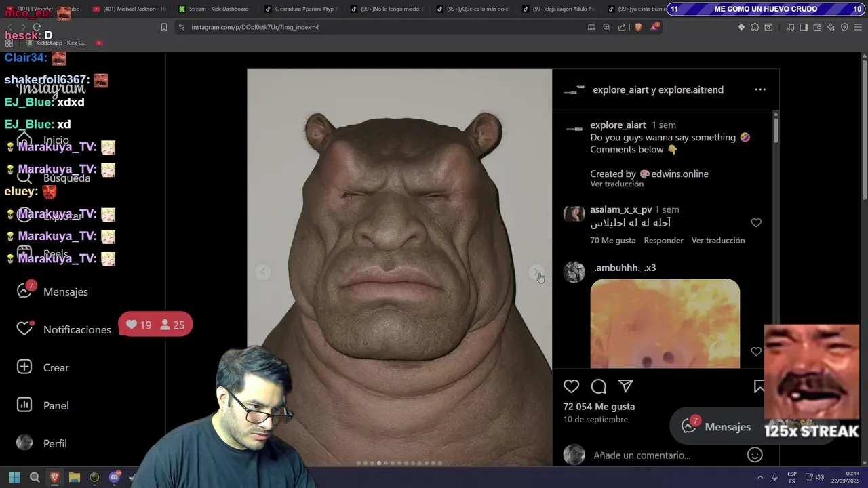Screen dimensions: 868x488
Task: Open the browser music note icon
Action: (790, 27)
